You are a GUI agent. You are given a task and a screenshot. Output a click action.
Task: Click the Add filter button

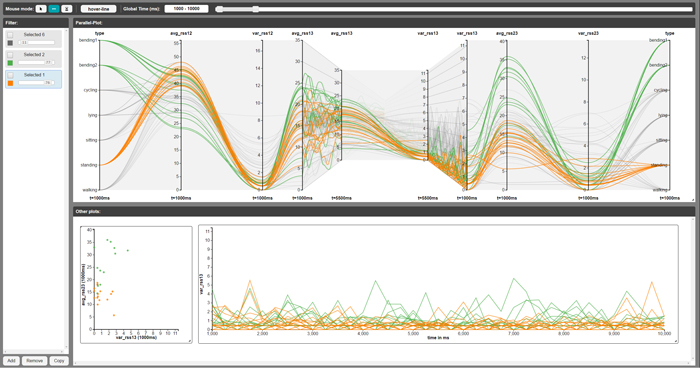(x=11, y=361)
